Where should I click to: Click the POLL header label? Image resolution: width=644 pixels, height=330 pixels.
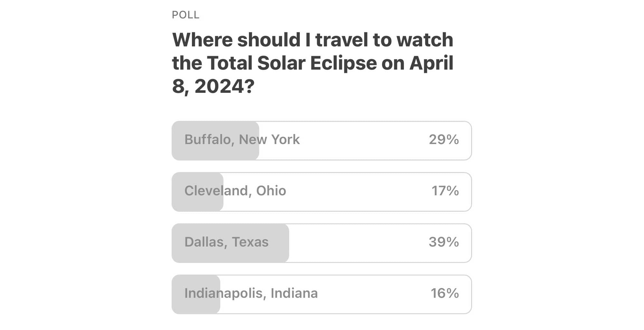[x=185, y=15]
